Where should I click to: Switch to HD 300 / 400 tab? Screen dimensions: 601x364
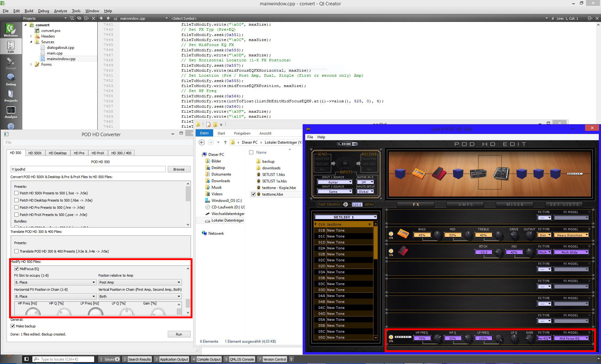coord(121,153)
